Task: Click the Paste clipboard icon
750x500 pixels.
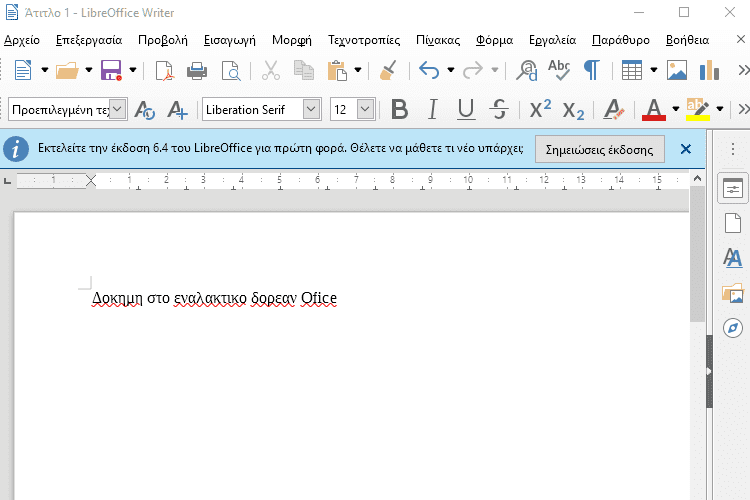Action: (337, 70)
